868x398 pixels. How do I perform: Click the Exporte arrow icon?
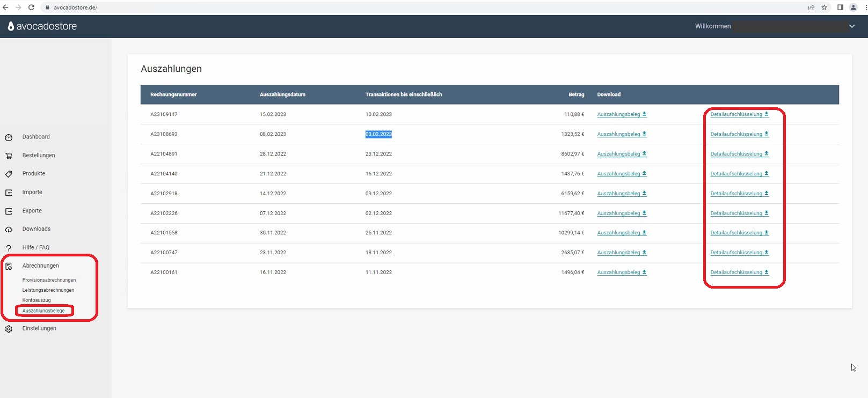[9, 211]
